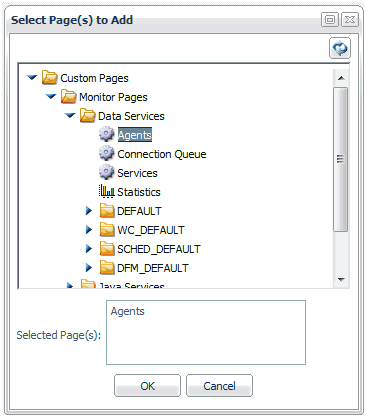Click the scroll up arrow of the tree
The image size is (366, 417).
(341, 78)
